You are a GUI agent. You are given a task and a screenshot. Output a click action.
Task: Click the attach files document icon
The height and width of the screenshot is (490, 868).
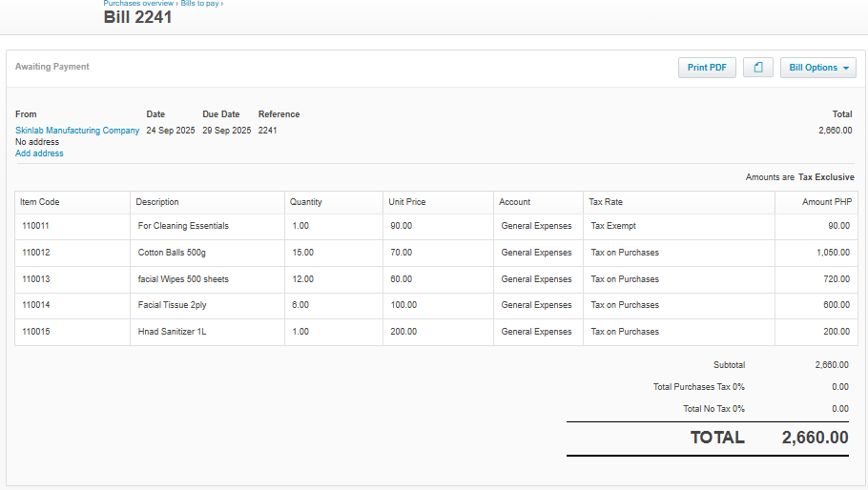click(x=757, y=68)
